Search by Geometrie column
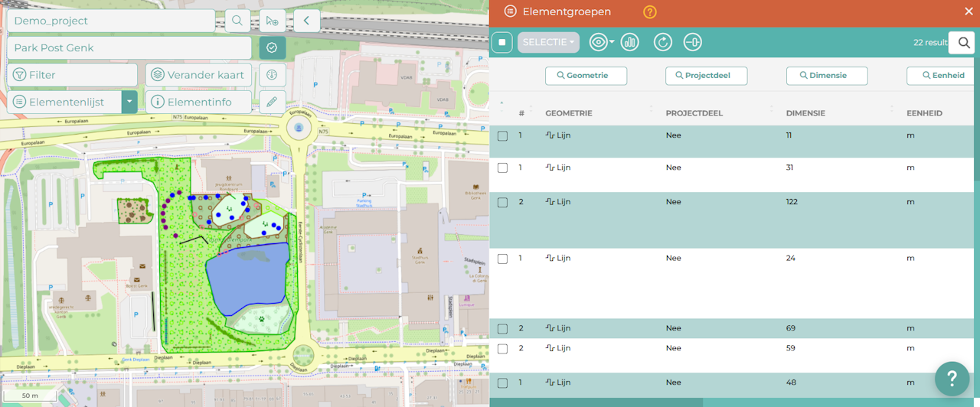The height and width of the screenshot is (407, 980). pos(586,76)
